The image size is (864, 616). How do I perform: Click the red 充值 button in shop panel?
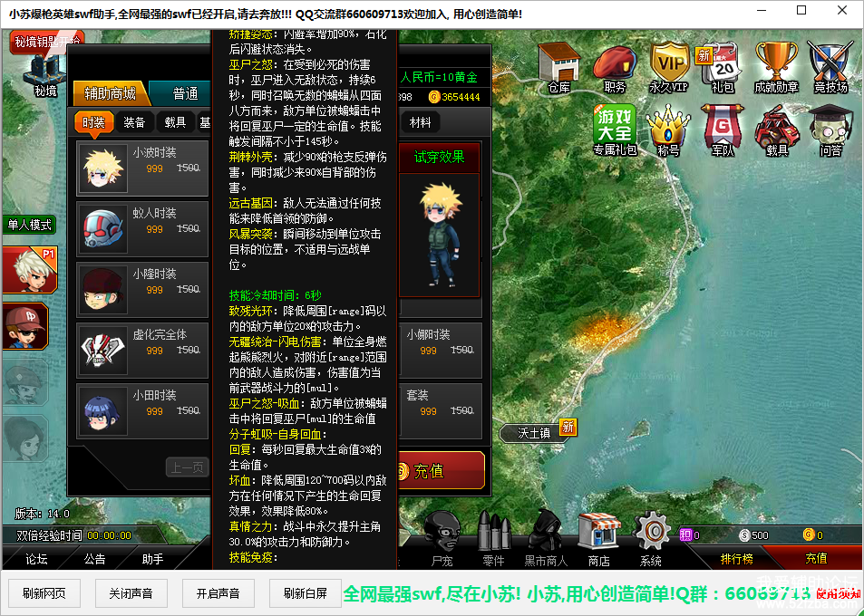point(441,471)
